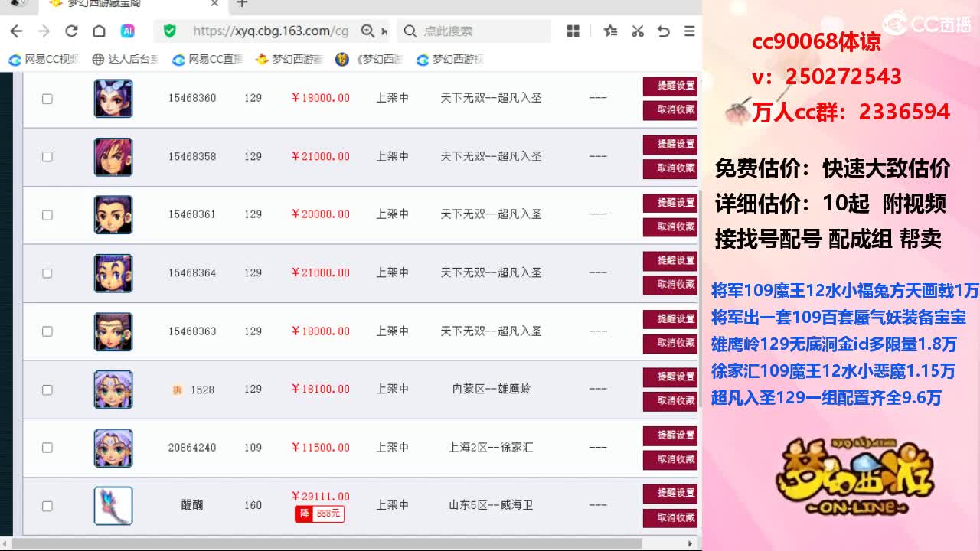Open character avatar for item 15468361
Viewport: 980px width, 551px height.
113,214
